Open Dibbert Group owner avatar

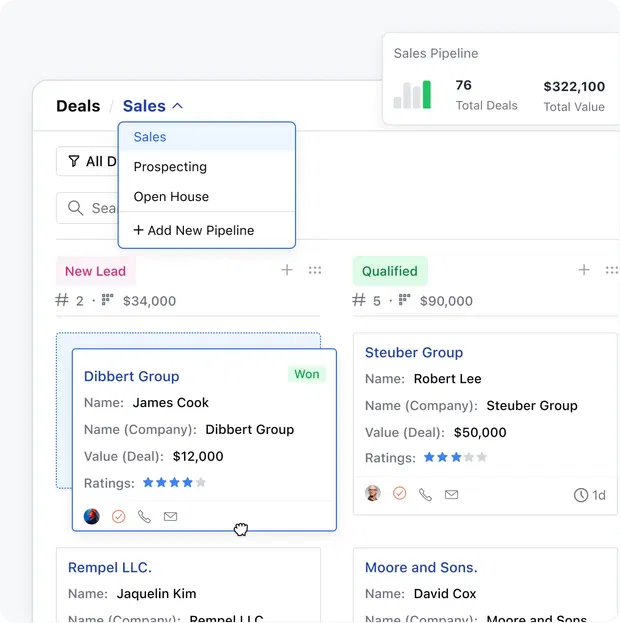point(91,516)
